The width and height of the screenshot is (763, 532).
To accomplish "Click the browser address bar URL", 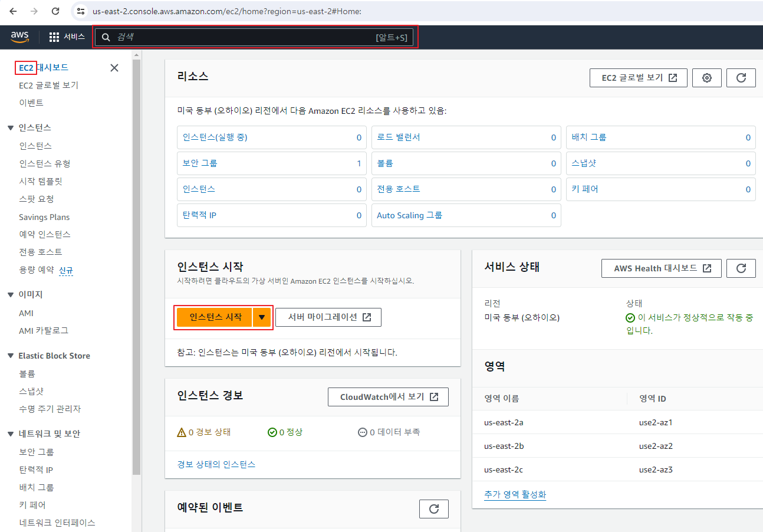I will [x=227, y=11].
